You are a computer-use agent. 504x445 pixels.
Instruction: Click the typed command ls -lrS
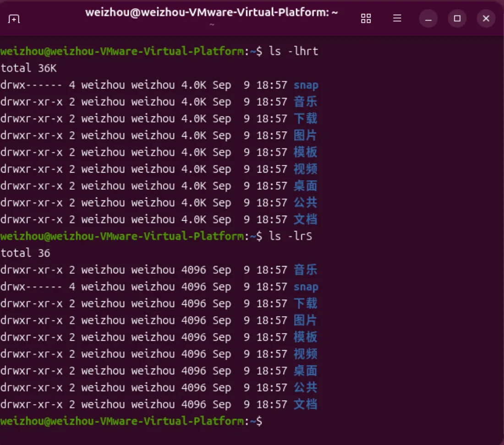290,236
